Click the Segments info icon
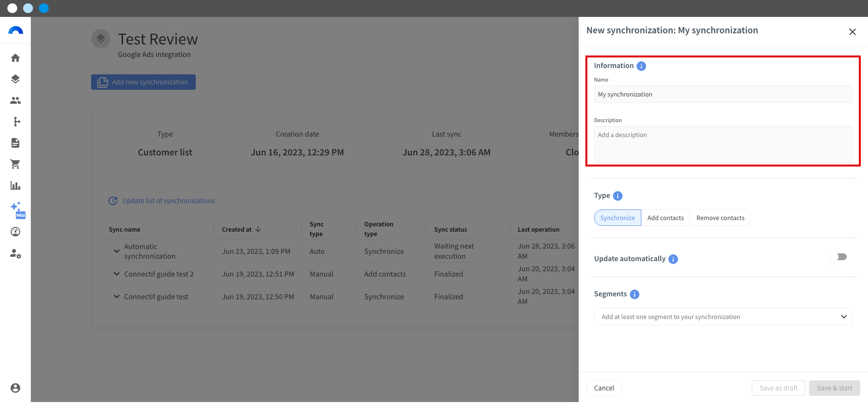This screenshot has height=403, width=868. tap(635, 294)
